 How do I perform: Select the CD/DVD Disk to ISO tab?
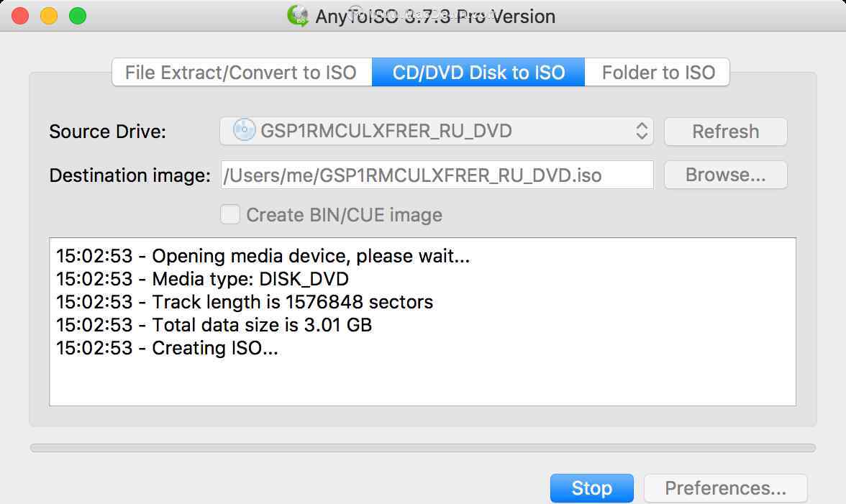(x=478, y=72)
